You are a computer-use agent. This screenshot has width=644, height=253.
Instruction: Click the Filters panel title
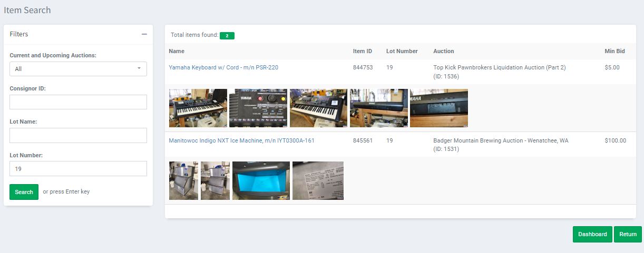coord(19,34)
